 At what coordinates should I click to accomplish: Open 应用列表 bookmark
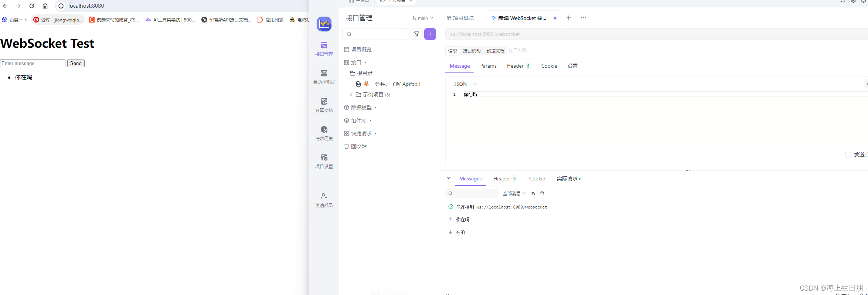(270, 20)
